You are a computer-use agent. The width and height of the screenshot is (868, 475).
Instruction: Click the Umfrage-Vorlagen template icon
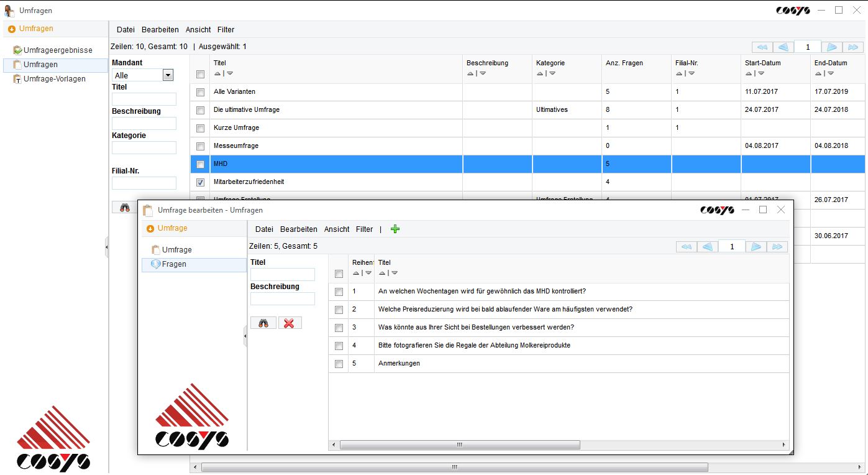pos(17,79)
